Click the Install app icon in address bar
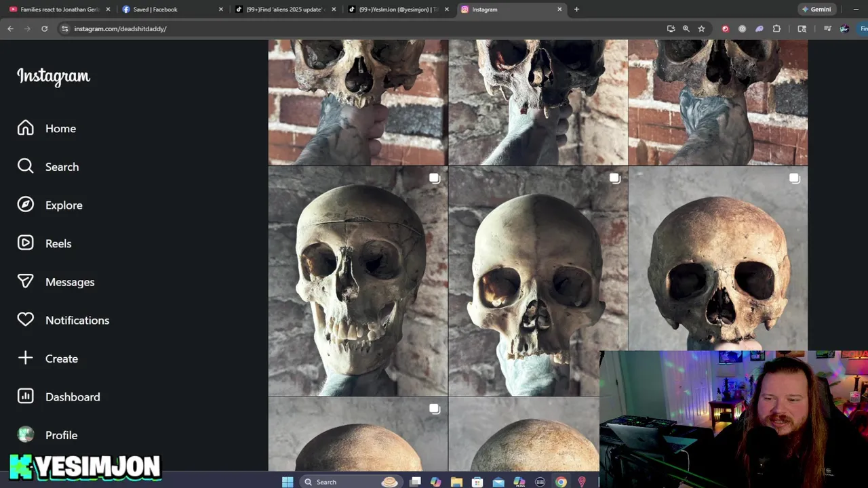The width and height of the screenshot is (868, 488). [x=671, y=28]
